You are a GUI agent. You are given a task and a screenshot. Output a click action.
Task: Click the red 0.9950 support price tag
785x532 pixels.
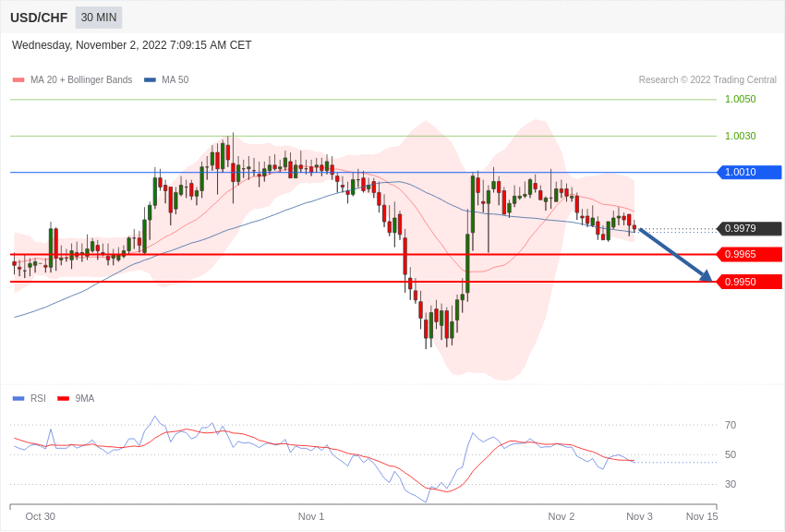750,282
